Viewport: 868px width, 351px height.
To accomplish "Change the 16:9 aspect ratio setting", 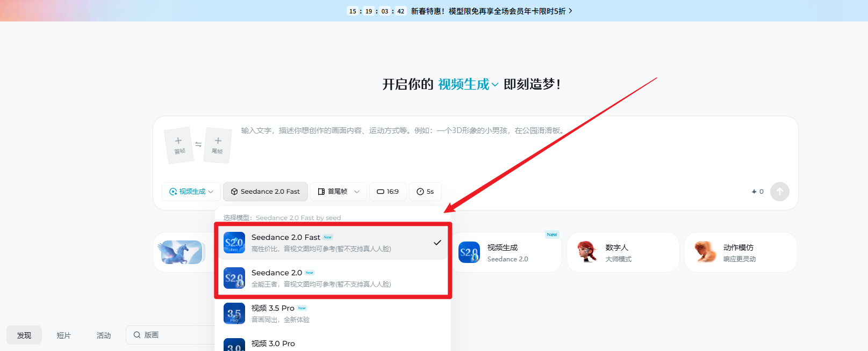I will (388, 192).
